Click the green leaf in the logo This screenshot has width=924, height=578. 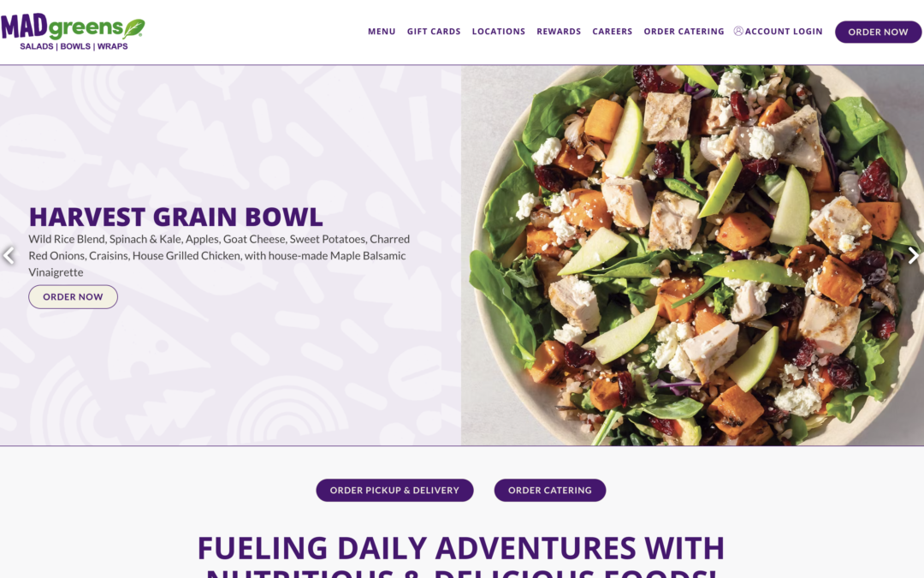(134, 27)
